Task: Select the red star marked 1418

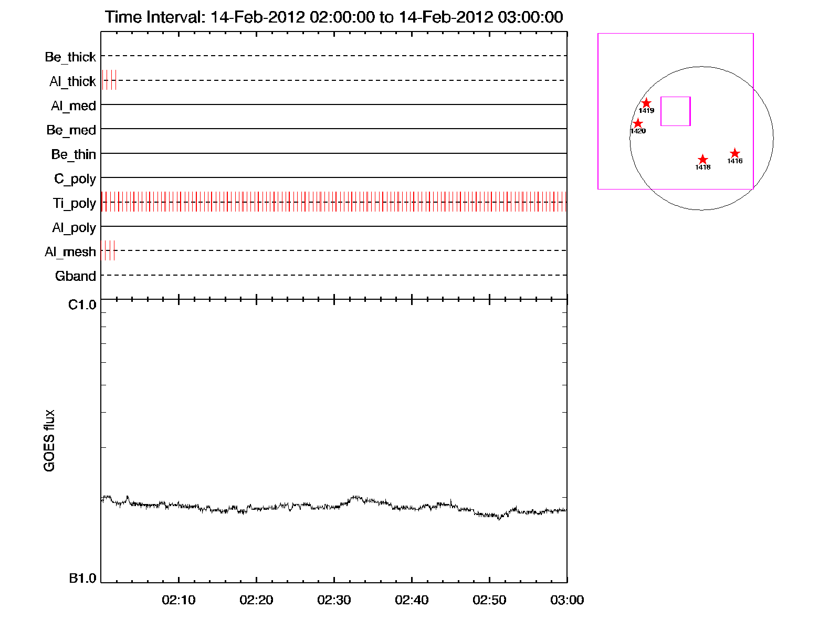Action: [x=703, y=160]
